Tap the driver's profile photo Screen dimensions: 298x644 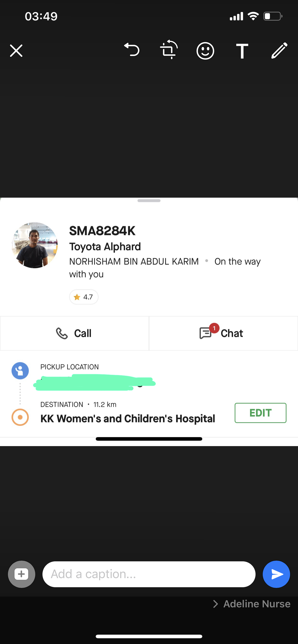pyautogui.click(x=35, y=245)
